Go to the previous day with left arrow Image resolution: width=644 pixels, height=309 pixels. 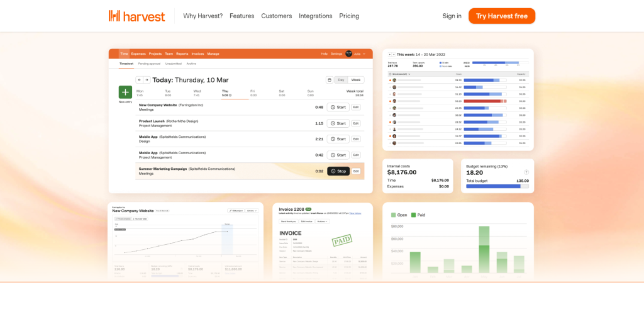point(139,80)
